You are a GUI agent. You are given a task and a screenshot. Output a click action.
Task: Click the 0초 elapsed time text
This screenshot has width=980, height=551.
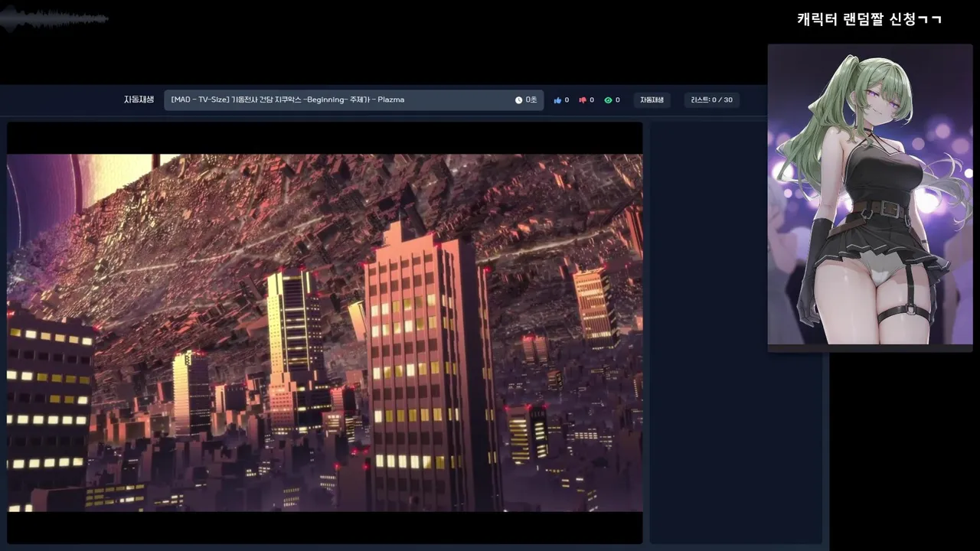(531, 100)
